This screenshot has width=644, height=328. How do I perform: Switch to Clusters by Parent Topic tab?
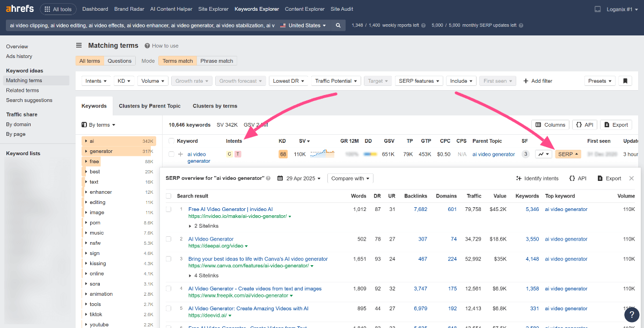tap(149, 106)
